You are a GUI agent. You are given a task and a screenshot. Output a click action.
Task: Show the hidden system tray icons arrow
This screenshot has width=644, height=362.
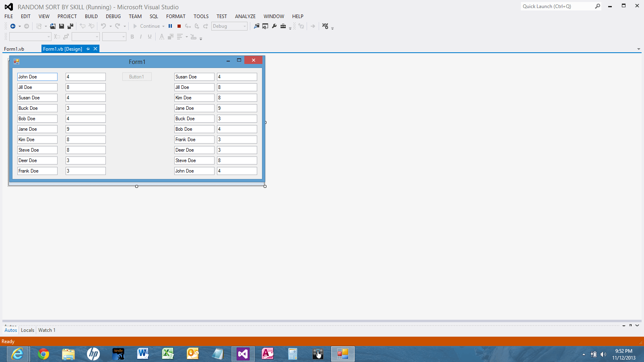584,354
